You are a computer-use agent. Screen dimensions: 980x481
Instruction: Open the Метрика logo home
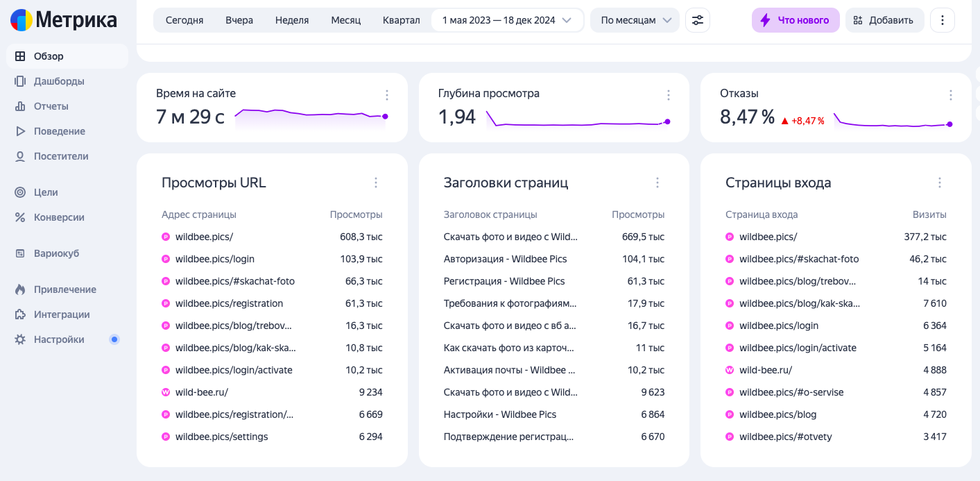coord(64,20)
